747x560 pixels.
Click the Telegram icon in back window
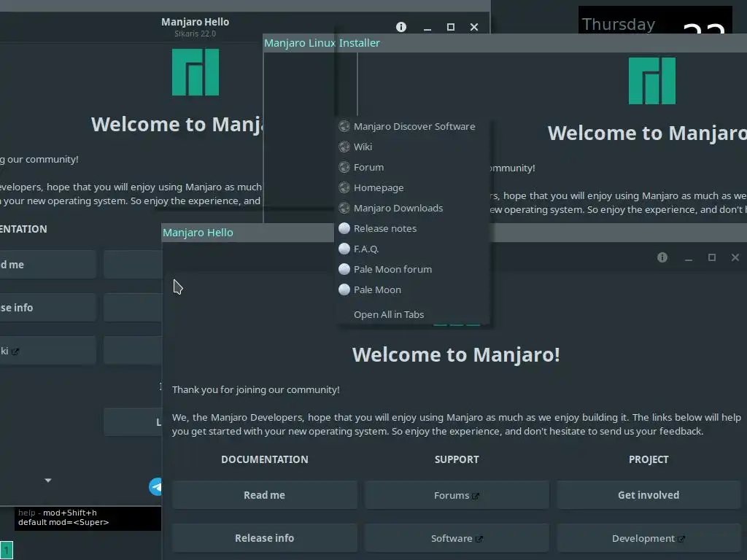(155, 486)
